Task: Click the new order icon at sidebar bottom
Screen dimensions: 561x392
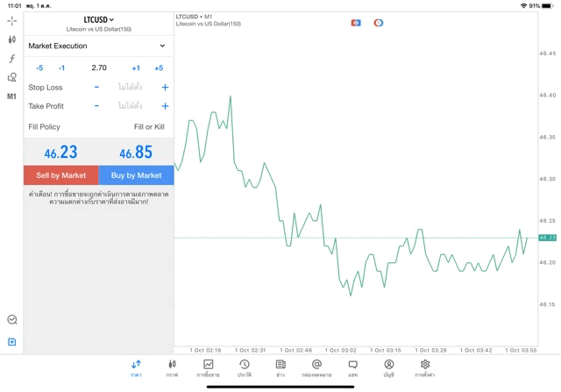Action: pyautogui.click(x=11, y=342)
